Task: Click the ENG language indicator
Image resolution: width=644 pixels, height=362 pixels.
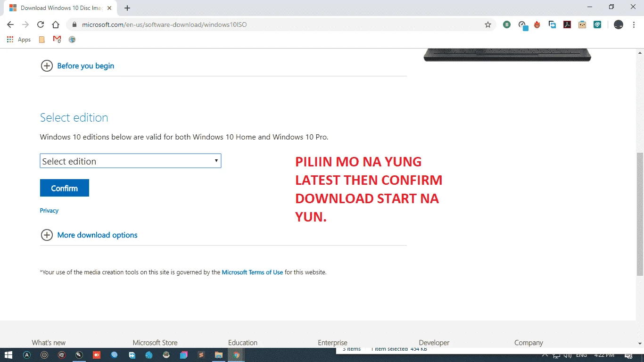Action: [x=581, y=355]
